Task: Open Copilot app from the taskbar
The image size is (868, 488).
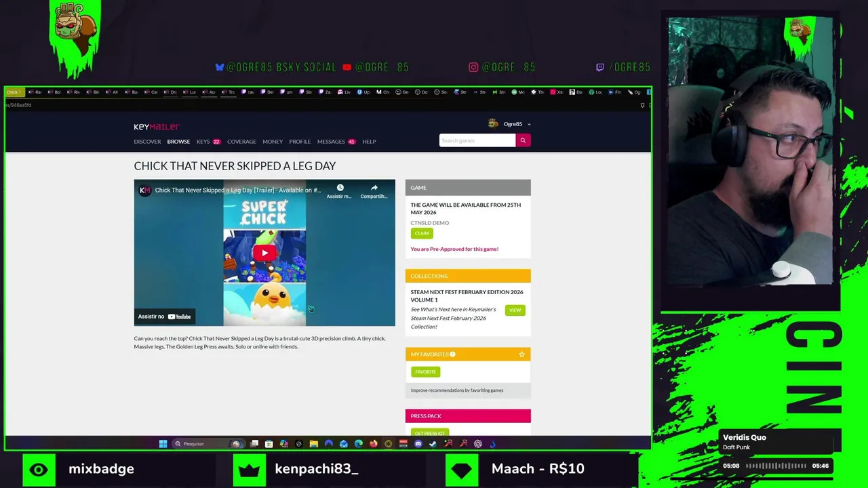Action: coord(283,444)
